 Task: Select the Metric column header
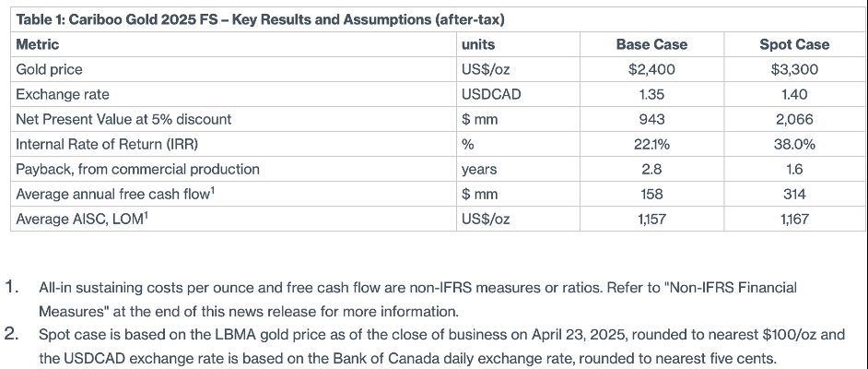click(x=38, y=44)
